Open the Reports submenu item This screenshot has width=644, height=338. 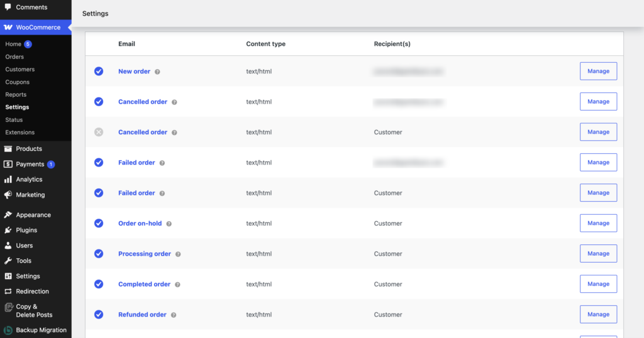point(16,94)
